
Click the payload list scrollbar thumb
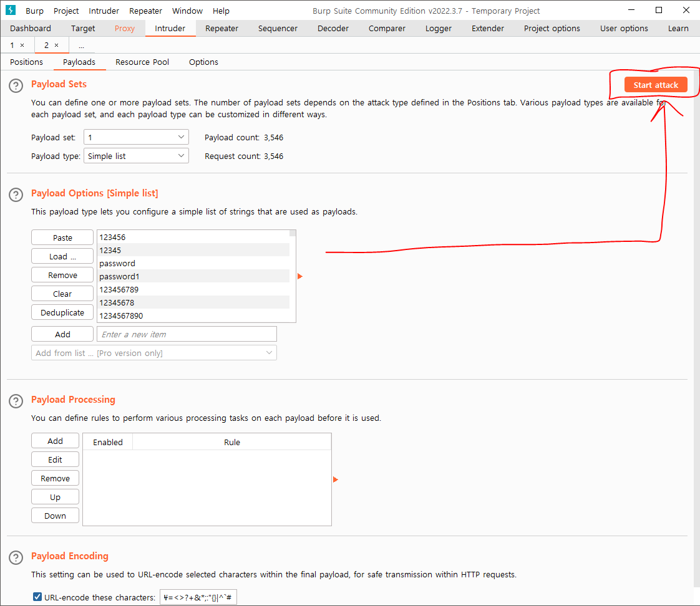tap(293, 233)
